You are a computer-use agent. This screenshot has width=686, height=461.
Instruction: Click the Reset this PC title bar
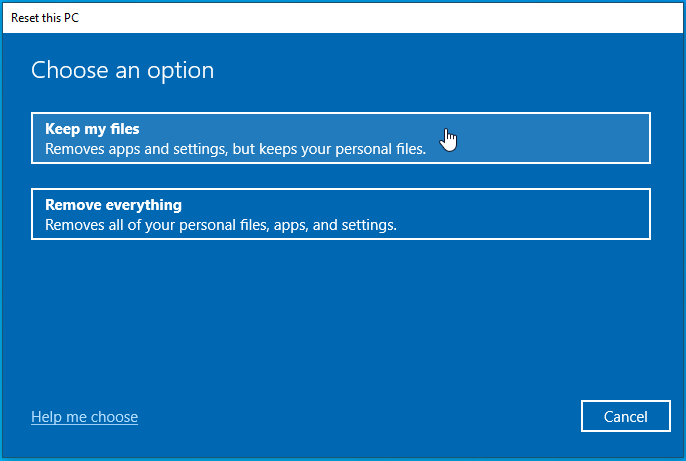point(300,17)
